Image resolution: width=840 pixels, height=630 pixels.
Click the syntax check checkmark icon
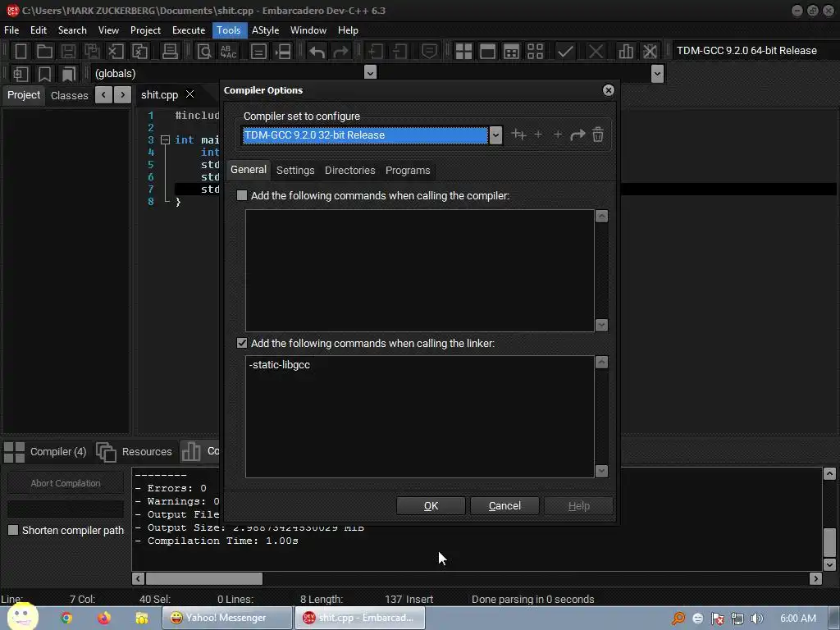point(565,52)
